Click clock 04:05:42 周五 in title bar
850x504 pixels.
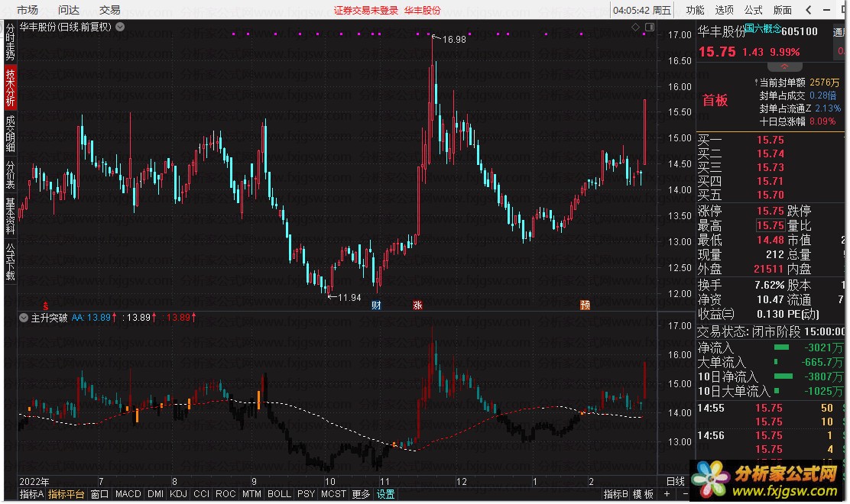tap(642, 10)
